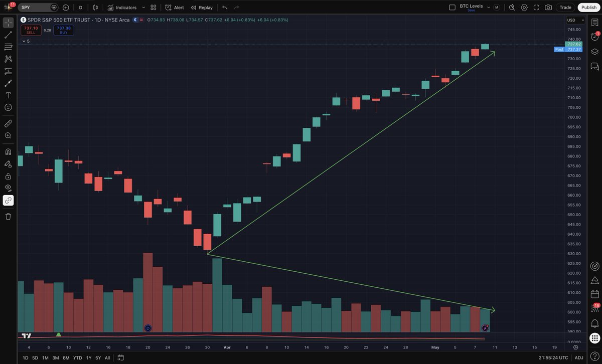Select the 6M time range
Screen dimensions: 602x364
pyautogui.click(x=66, y=358)
